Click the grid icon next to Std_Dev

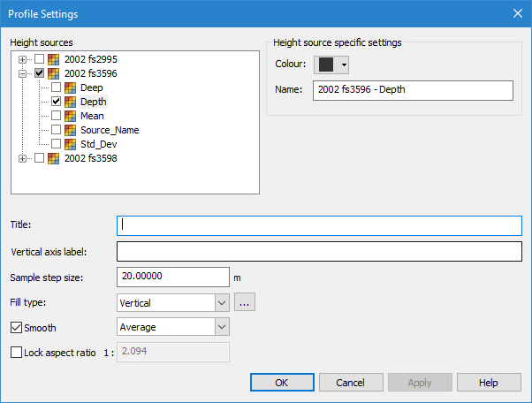tap(71, 144)
